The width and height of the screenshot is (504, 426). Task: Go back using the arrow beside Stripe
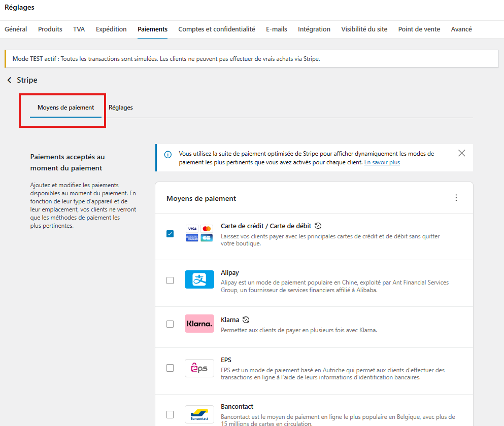(x=9, y=80)
